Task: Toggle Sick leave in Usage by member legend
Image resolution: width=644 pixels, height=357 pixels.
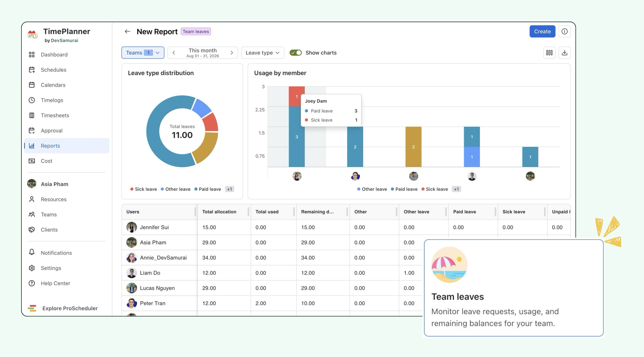Action: pos(434,189)
